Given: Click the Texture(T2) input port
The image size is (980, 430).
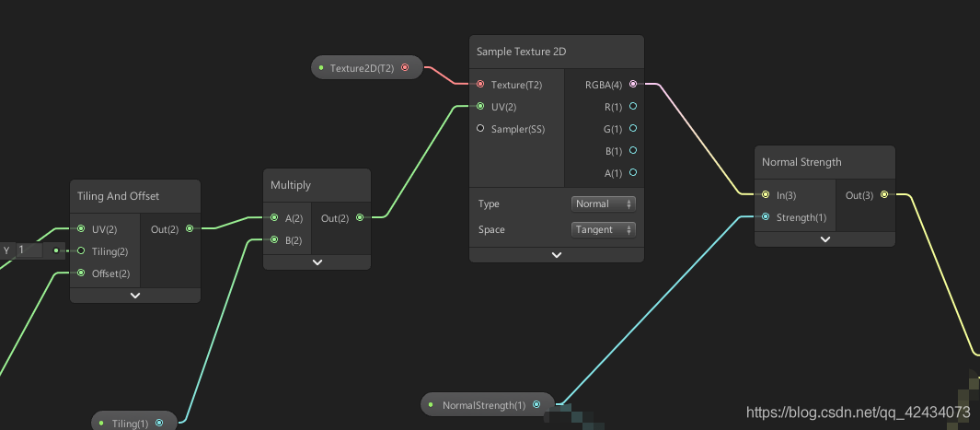Looking at the screenshot, I should click(x=480, y=84).
